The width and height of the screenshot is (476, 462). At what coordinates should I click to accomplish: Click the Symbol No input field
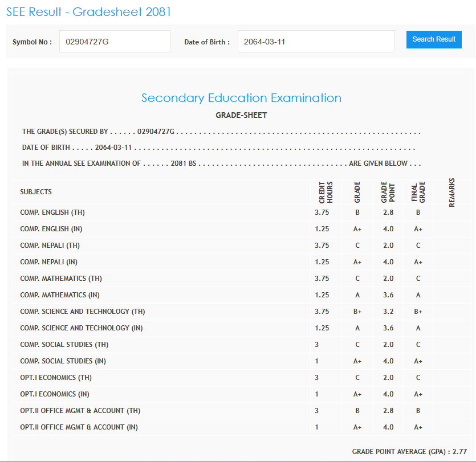pyautogui.click(x=114, y=42)
